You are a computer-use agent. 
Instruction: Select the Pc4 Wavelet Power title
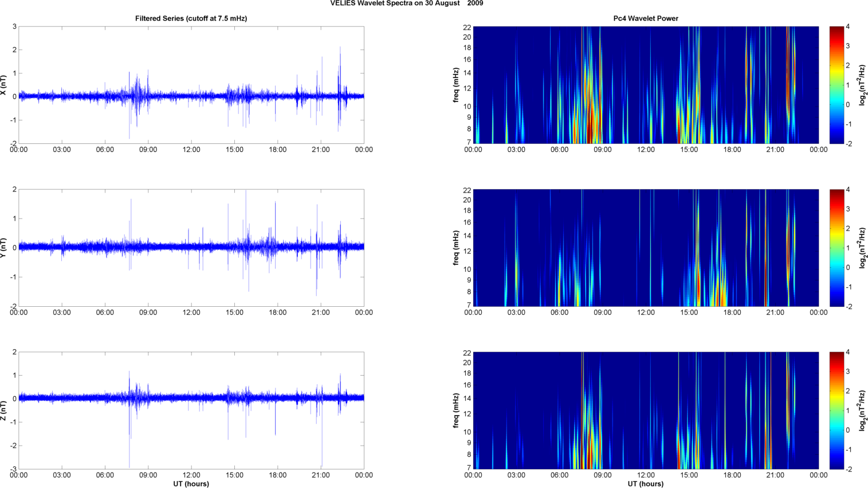click(645, 18)
